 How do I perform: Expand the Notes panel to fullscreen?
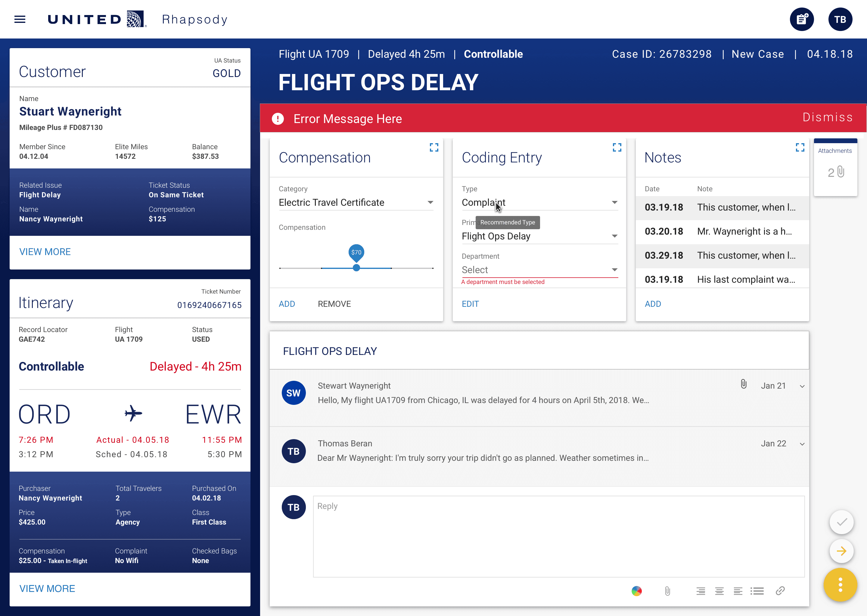pyautogui.click(x=800, y=147)
